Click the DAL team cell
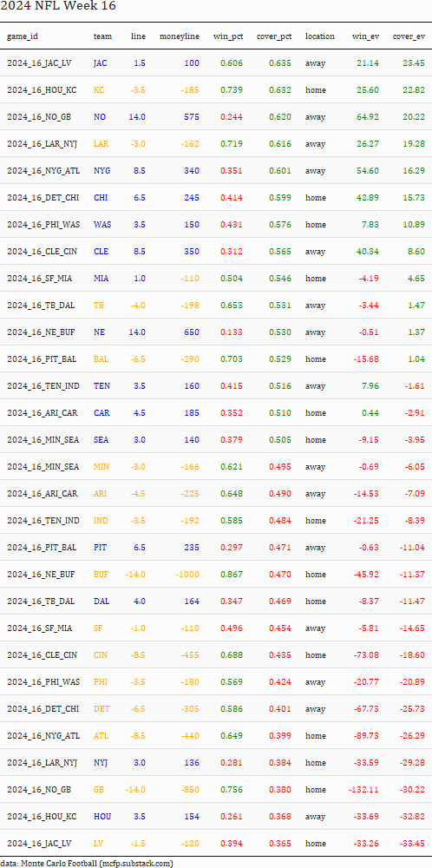432x868 pixels. [101, 602]
